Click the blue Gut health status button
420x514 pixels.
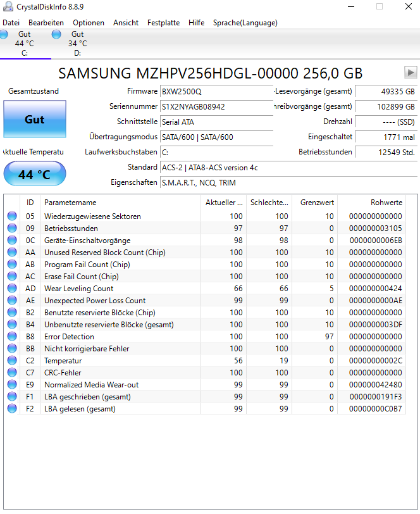point(35,119)
